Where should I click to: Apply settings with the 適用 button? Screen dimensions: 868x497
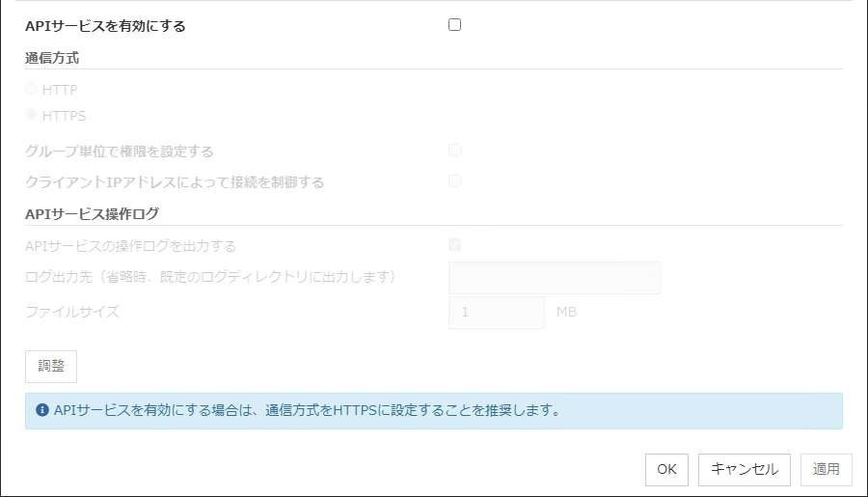tap(827, 470)
